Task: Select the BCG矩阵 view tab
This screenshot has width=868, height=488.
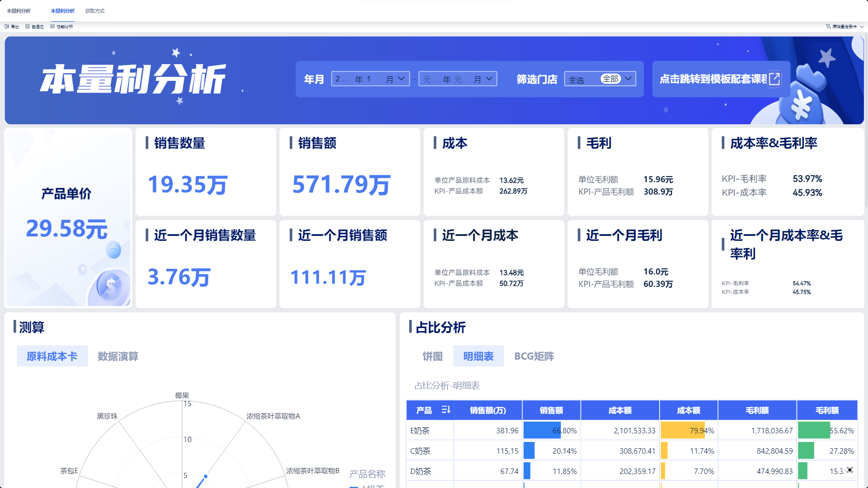Action: tap(534, 357)
